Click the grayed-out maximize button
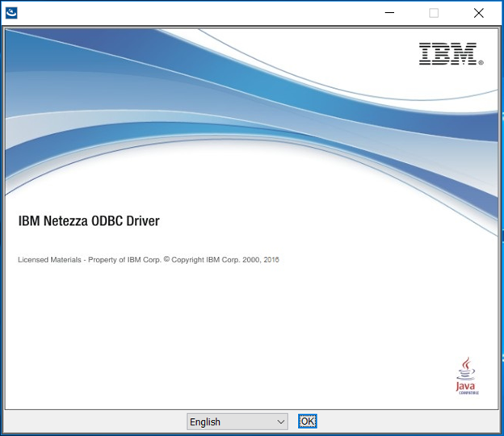 [434, 13]
